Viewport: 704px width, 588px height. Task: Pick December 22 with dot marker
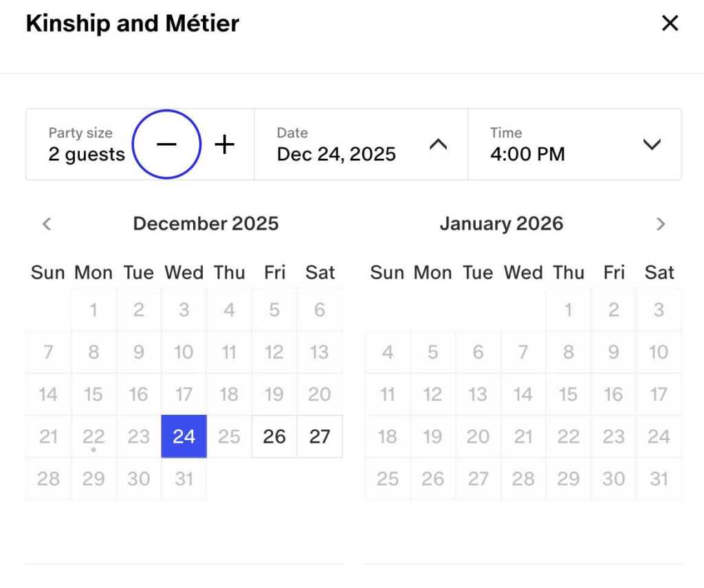[93, 437]
